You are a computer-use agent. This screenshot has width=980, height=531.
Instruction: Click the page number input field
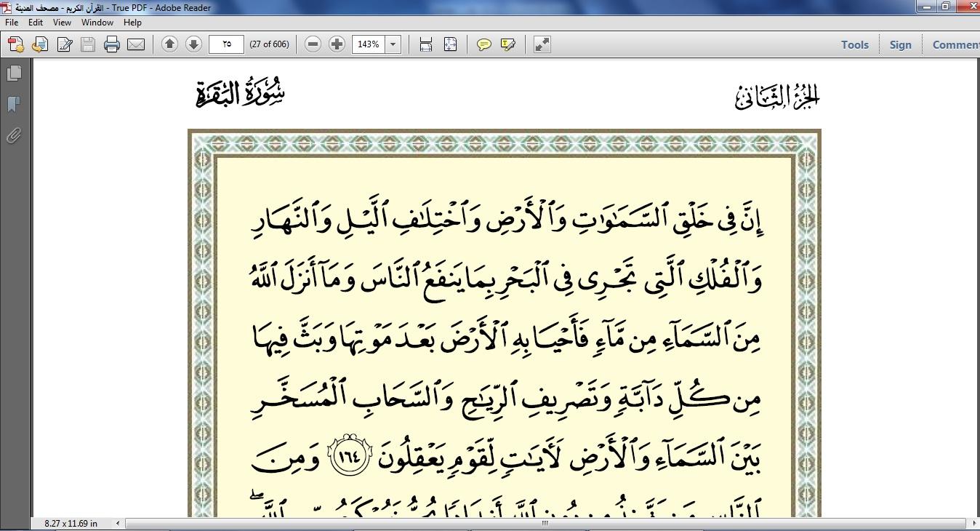226,44
